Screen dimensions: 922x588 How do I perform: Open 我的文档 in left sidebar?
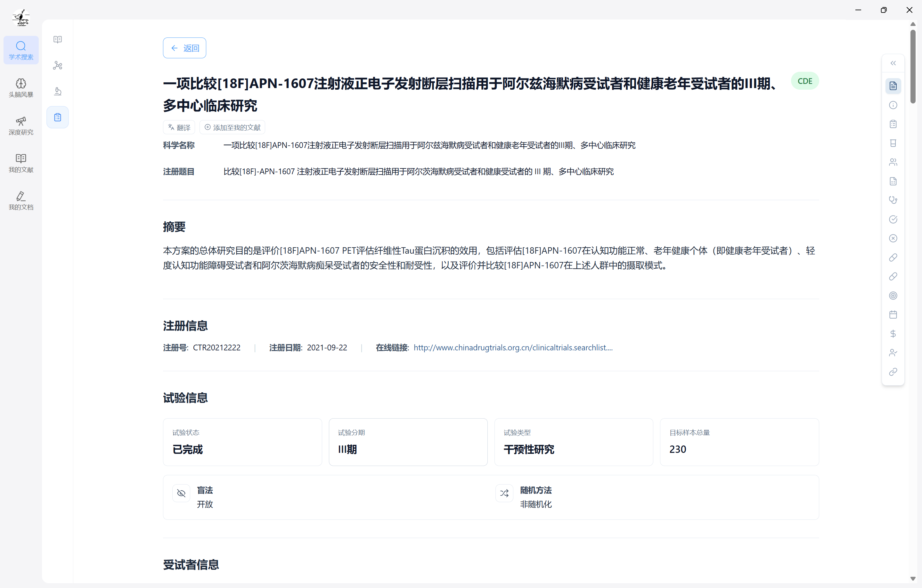(x=21, y=200)
